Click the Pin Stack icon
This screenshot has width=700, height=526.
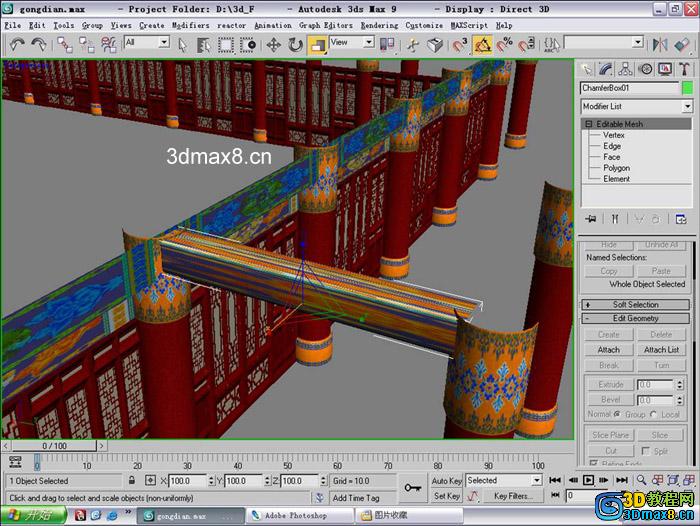tap(591, 219)
